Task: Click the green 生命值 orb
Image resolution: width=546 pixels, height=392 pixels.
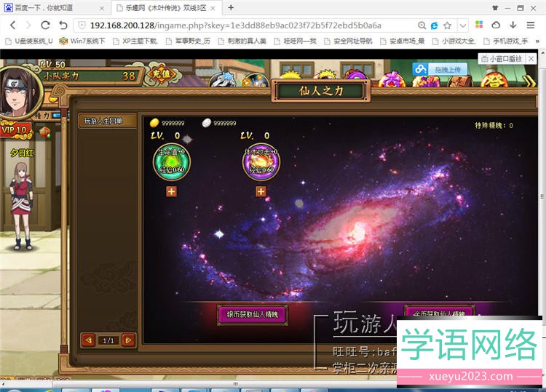Action: (x=171, y=161)
